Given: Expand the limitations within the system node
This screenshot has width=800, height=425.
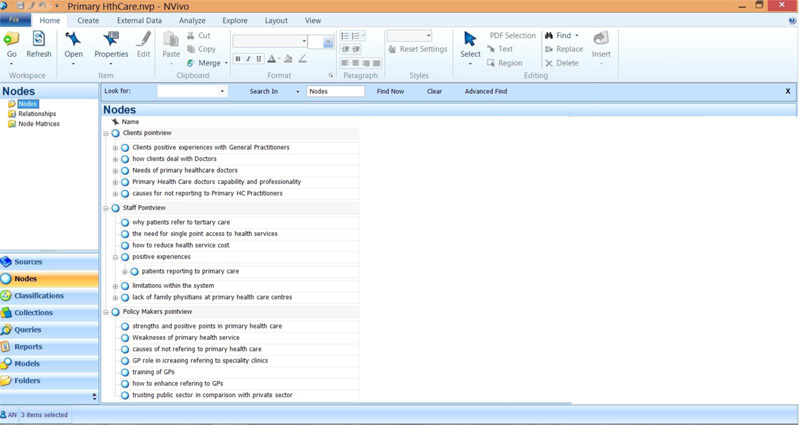Looking at the screenshot, I should click(x=115, y=286).
